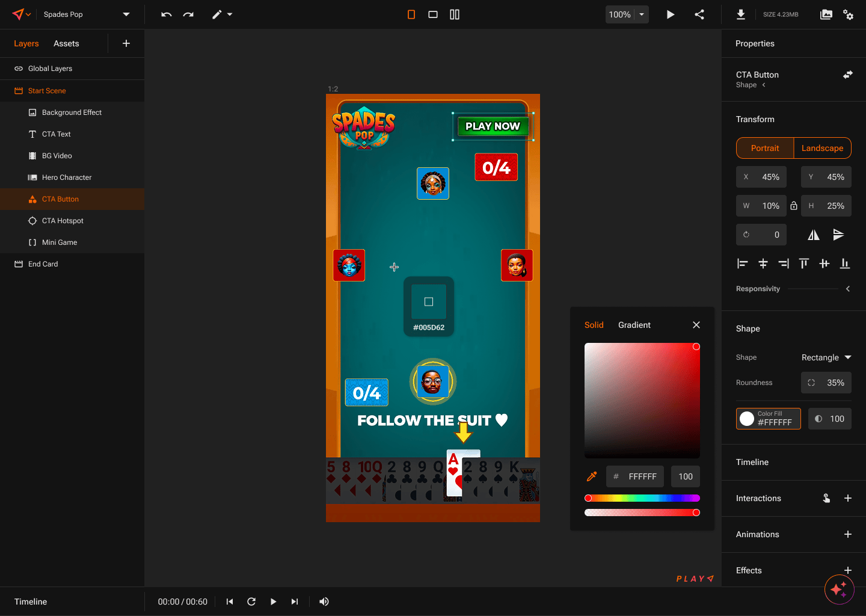Toggle the aspect ratio lock
This screenshot has width=866, height=616.
[794, 206]
